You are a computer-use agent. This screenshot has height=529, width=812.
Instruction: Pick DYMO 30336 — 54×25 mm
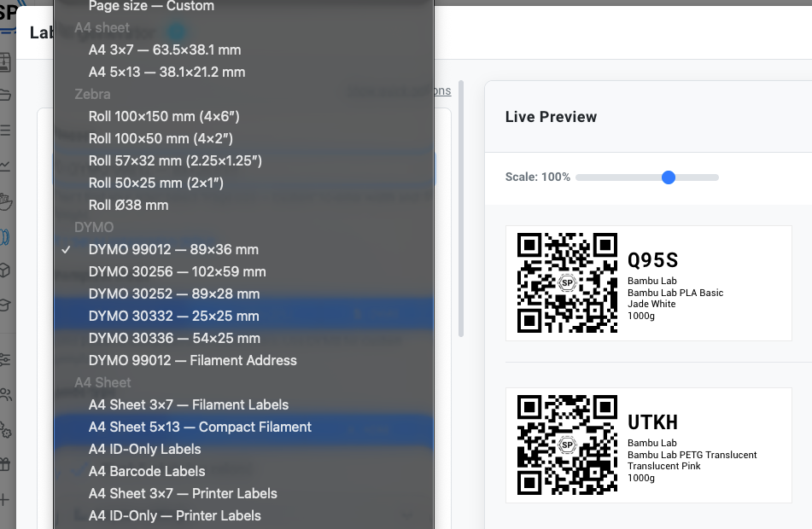pos(243,339)
